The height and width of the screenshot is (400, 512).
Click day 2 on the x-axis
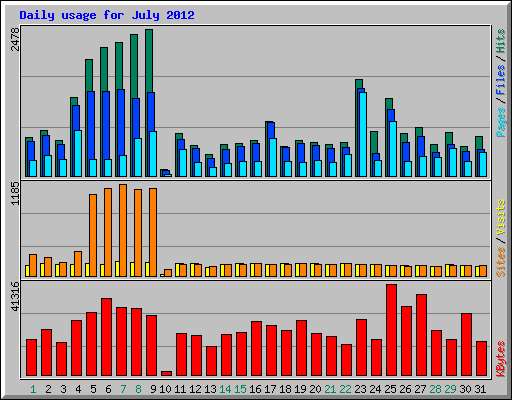coord(48,389)
